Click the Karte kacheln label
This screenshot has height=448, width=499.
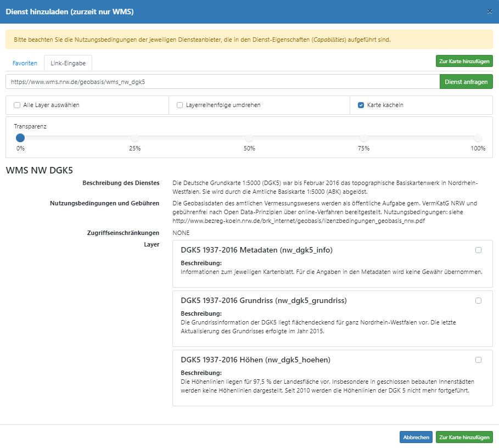tap(385, 105)
